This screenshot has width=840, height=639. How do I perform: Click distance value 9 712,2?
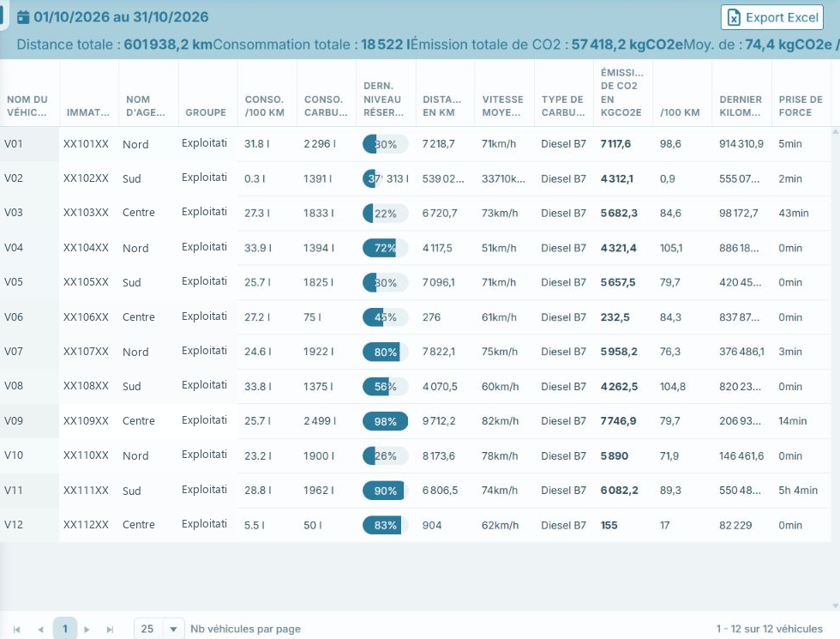[439, 421]
